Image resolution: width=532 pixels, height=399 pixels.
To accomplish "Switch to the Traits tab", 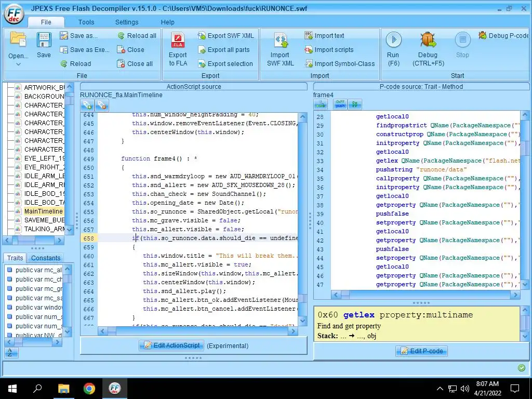I will (x=15, y=258).
